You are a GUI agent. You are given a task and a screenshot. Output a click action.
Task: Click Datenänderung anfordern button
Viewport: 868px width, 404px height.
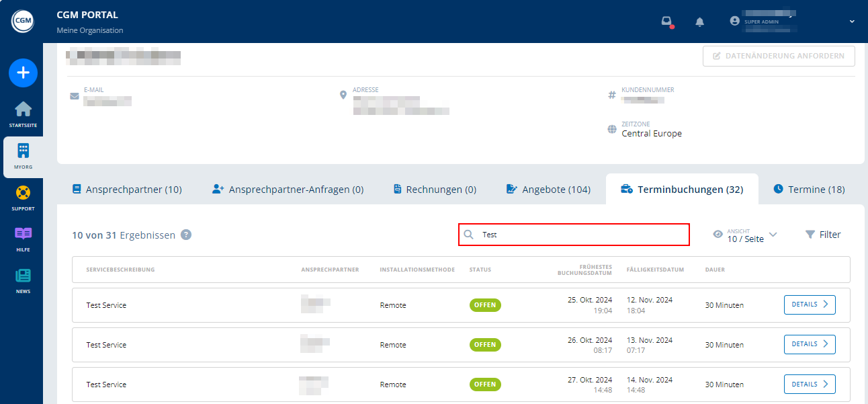click(x=778, y=56)
